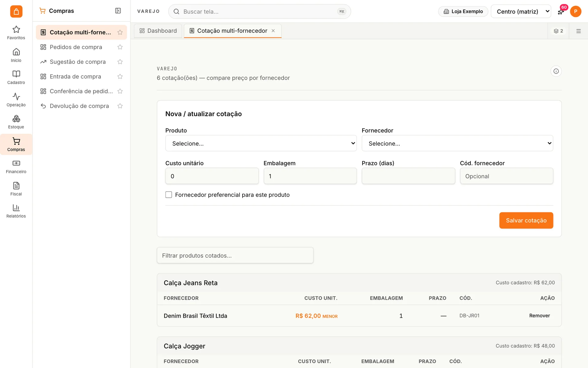The width and height of the screenshot is (588, 368).
Task: Open the hamburger tab menu
Action: (578, 31)
